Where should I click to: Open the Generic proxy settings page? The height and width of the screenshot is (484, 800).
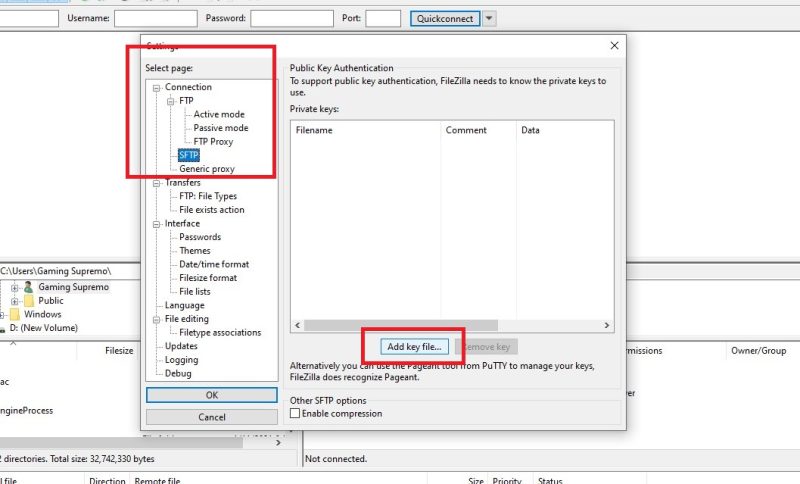coord(207,169)
